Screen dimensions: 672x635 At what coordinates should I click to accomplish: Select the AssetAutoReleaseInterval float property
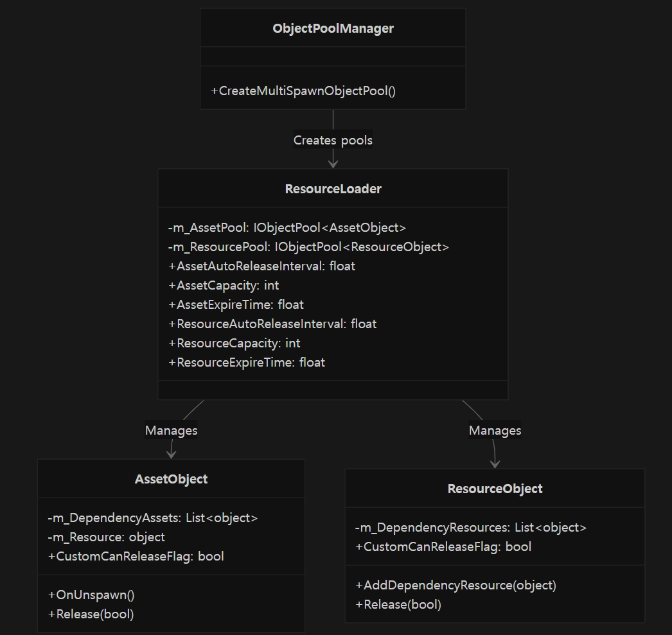tap(262, 266)
